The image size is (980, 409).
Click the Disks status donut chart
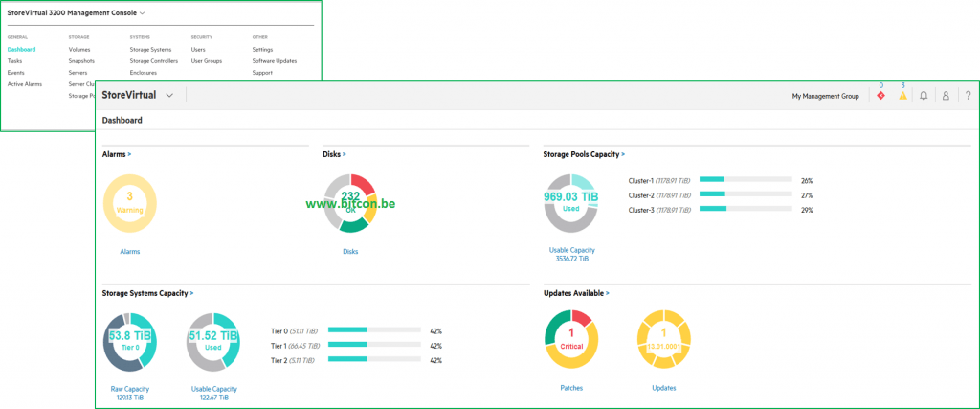(x=350, y=204)
